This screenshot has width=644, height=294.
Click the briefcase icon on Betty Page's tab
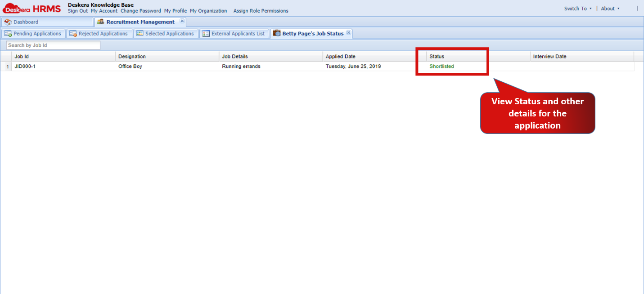click(277, 33)
